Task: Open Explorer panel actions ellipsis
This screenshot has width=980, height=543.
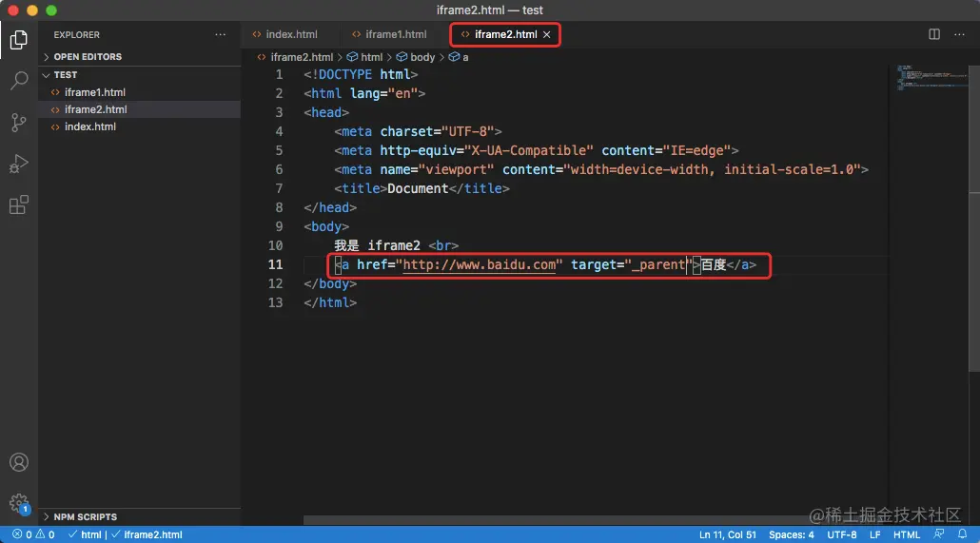Action: click(x=220, y=34)
